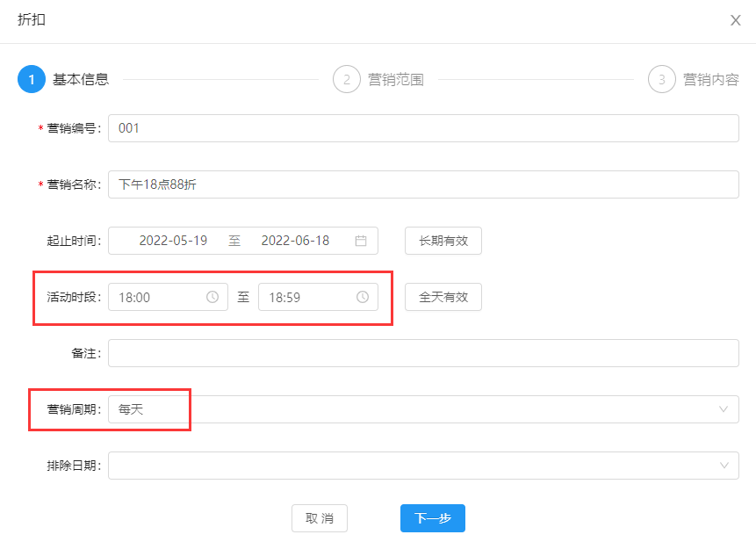Click the clock icon beside 18:59
Image resolution: width=756 pixels, height=549 pixels.
[x=363, y=297]
